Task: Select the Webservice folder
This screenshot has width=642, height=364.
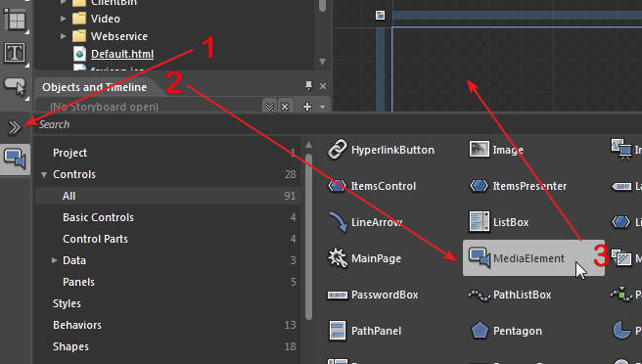Action: (x=119, y=36)
